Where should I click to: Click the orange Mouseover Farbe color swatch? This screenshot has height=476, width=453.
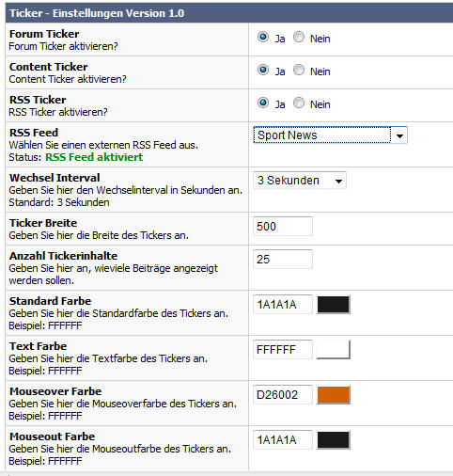[x=333, y=394]
